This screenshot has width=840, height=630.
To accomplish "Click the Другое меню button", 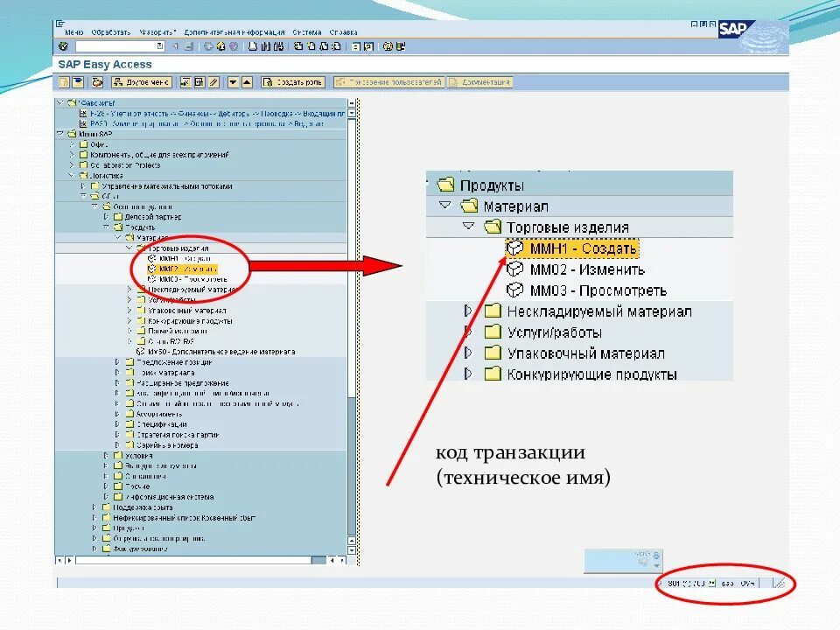I will tap(142, 82).
